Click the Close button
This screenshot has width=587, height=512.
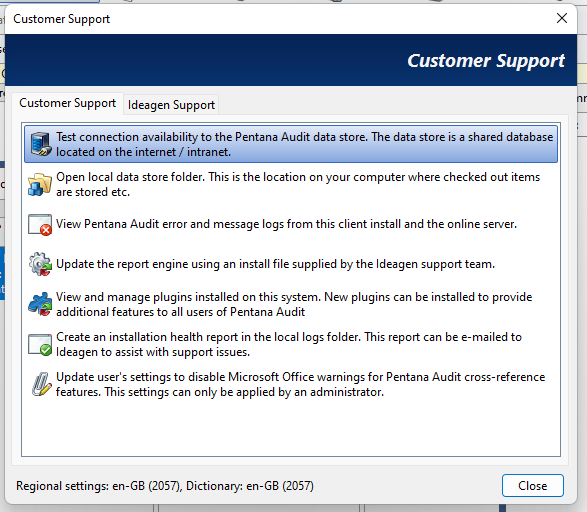coord(532,485)
